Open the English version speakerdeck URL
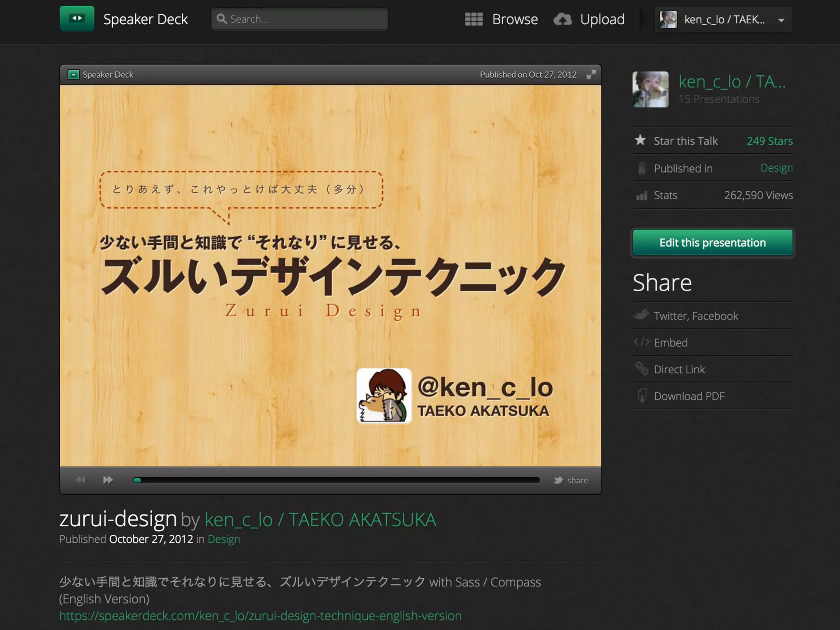This screenshot has height=630, width=840. tap(260, 616)
